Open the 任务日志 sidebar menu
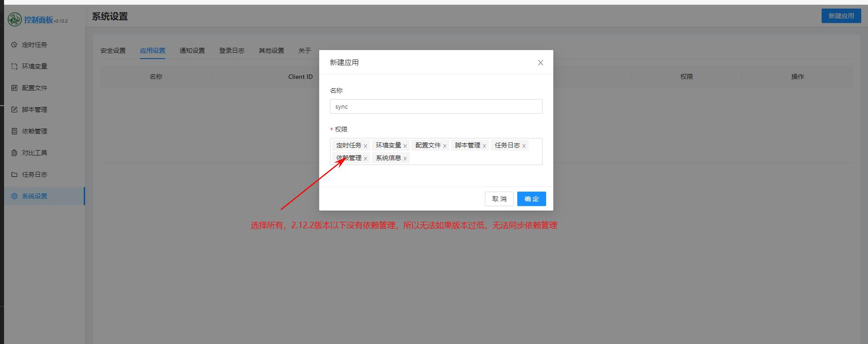Image resolution: width=868 pixels, height=344 pixels. click(x=45, y=174)
